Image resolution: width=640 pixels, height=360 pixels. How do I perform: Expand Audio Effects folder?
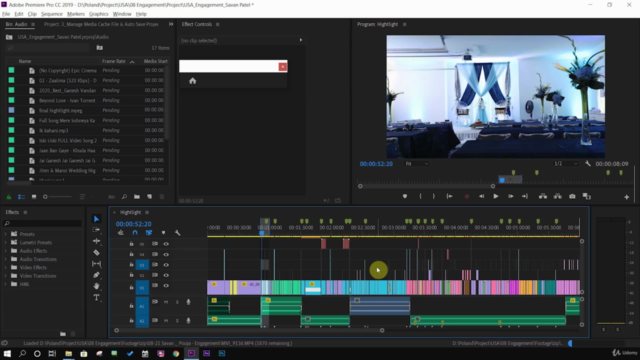(6, 251)
